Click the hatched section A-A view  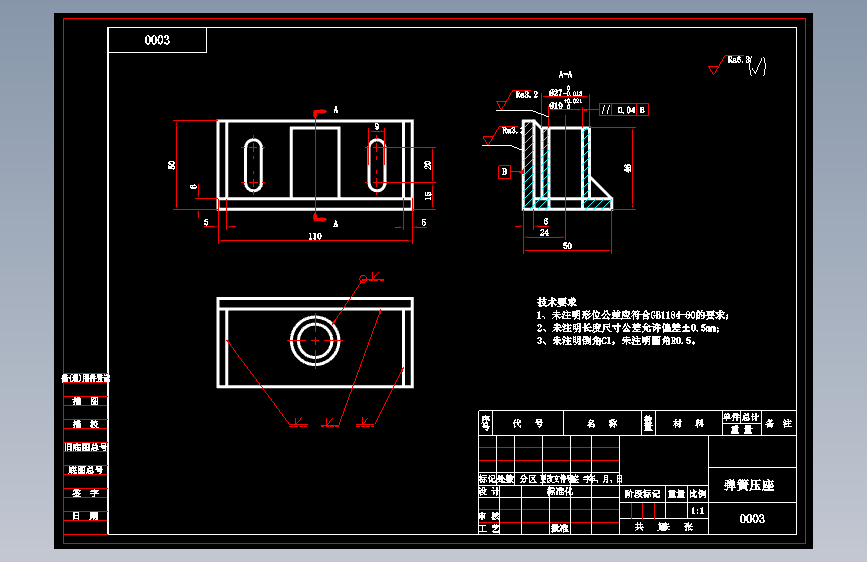click(567, 165)
